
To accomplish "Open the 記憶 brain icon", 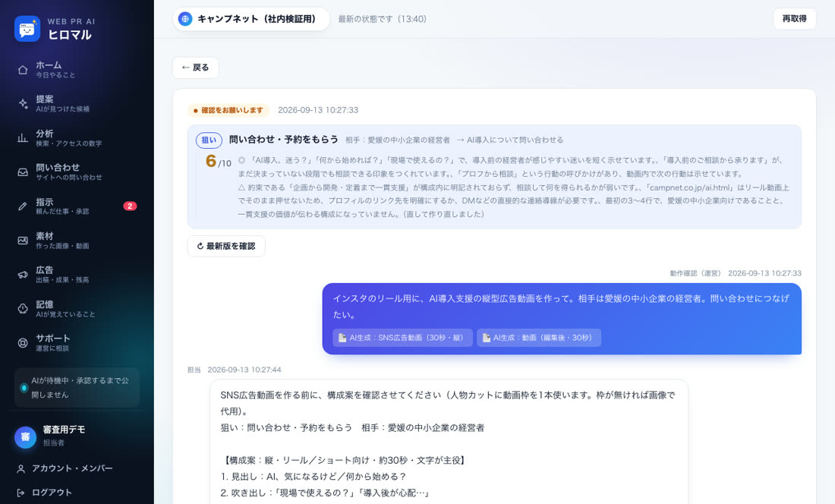I will (23, 309).
